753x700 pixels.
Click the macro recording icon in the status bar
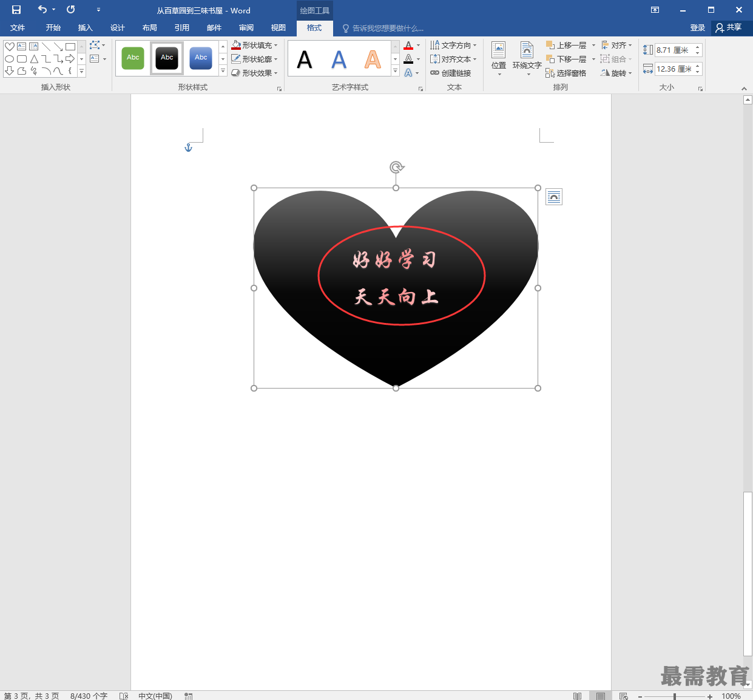189,696
